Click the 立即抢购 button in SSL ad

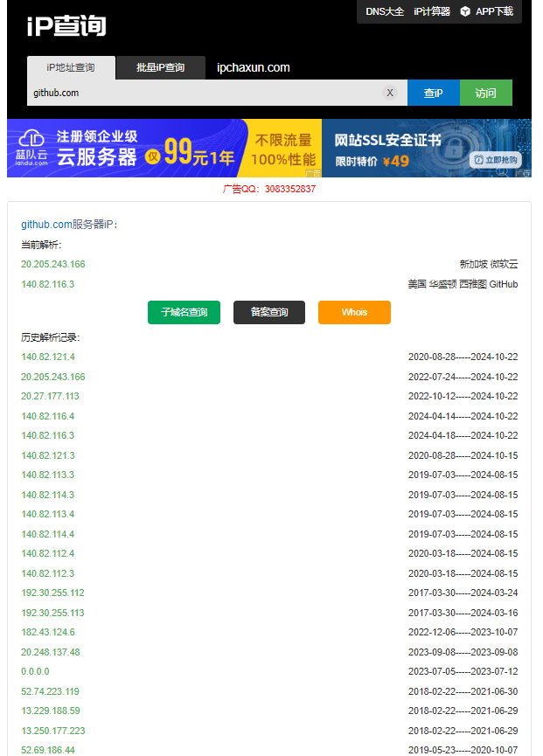[x=495, y=160]
